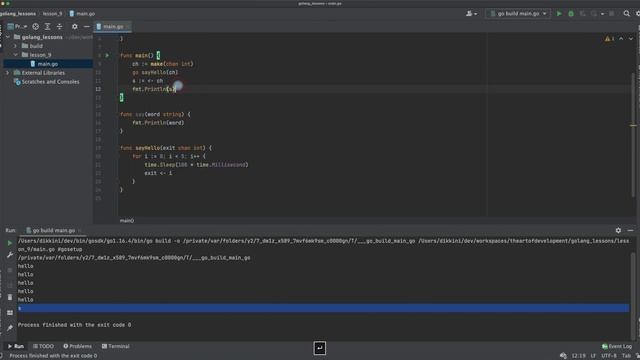
Task: Expand External Libraries node
Action: point(8,73)
